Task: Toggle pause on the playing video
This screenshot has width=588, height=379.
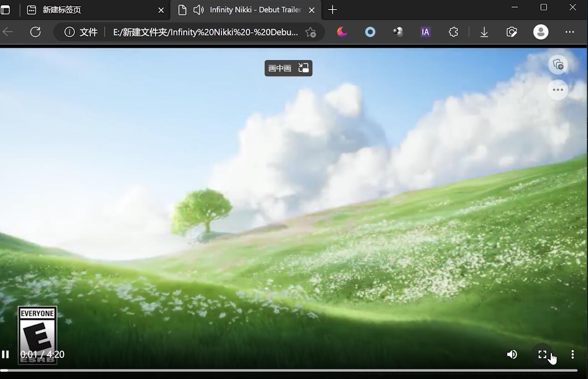Action: (x=6, y=354)
